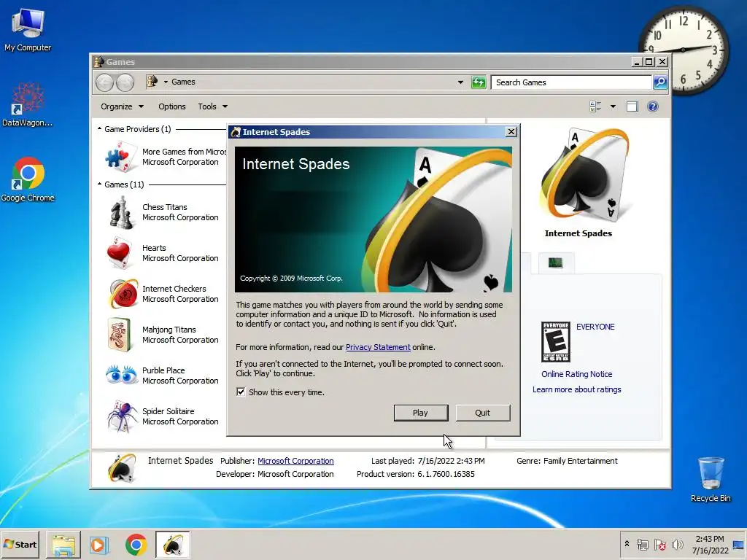Click Action Center flag tray icon
The image size is (747, 560).
click(x=659, y=544)
